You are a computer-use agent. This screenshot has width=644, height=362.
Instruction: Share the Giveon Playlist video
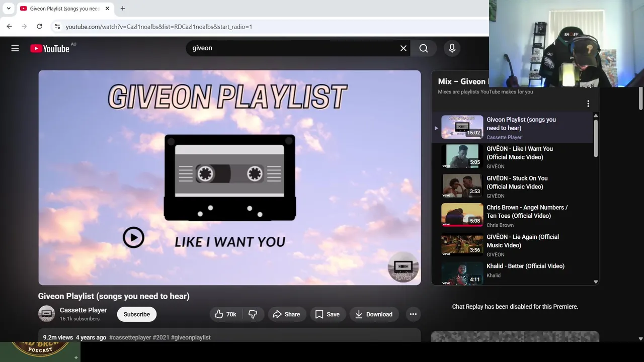click(286, 314)
